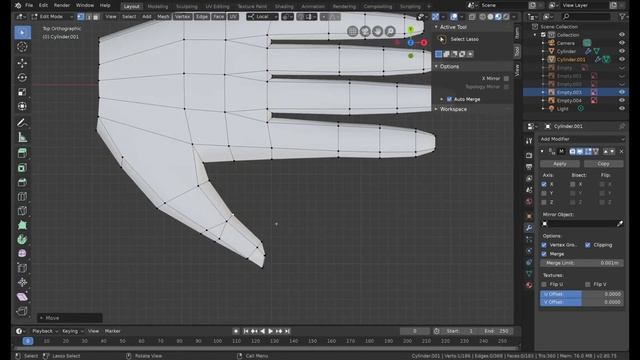Open the Mesh menu in viewport header
Screen dimensions: 640x360
tap(163, 17)
